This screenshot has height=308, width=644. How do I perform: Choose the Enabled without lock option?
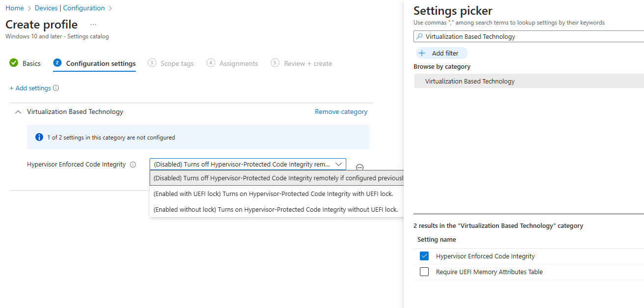tap(275, 209)
